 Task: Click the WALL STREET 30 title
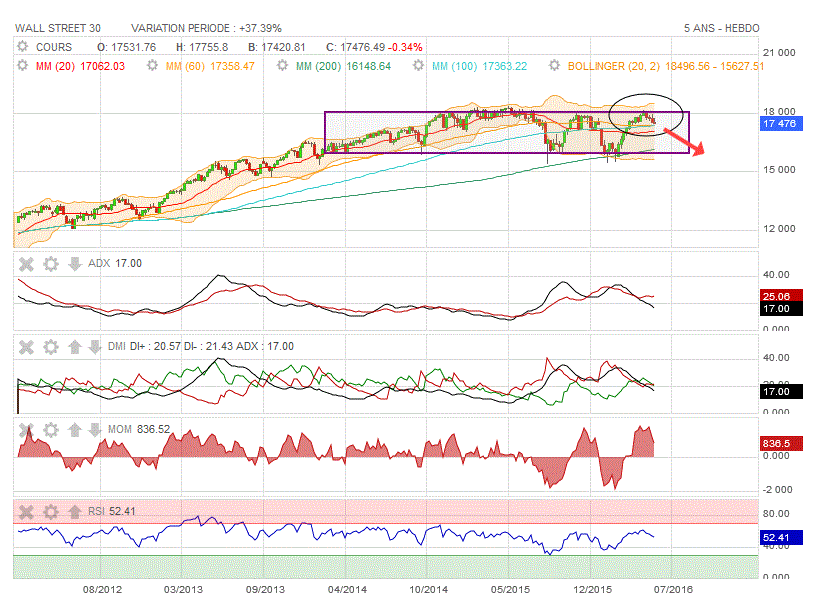58,28
